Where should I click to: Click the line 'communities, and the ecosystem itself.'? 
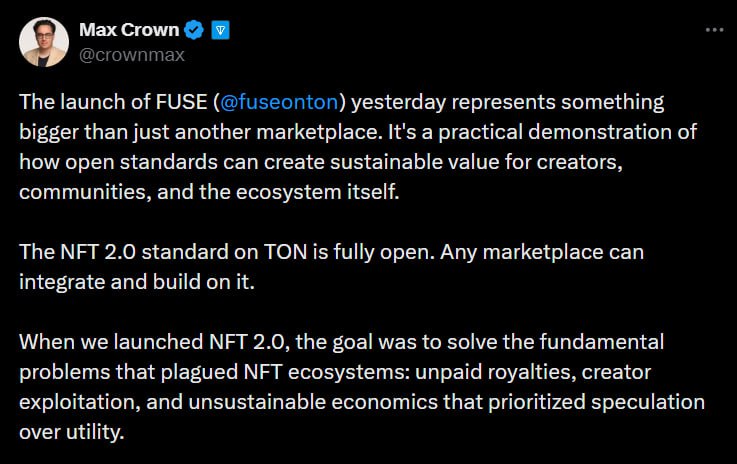pyautogui.click(x=209, y=192)
